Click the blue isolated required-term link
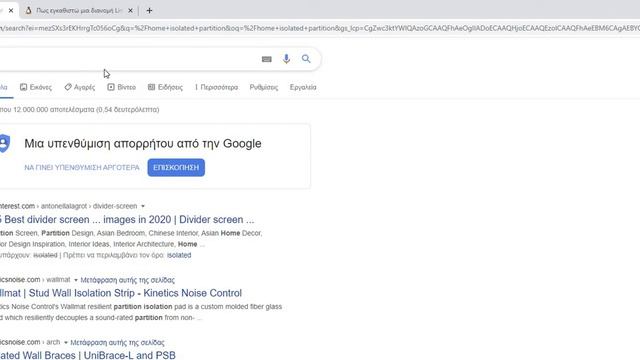Screen dimensions: 640x360 [x=179, y=255]
